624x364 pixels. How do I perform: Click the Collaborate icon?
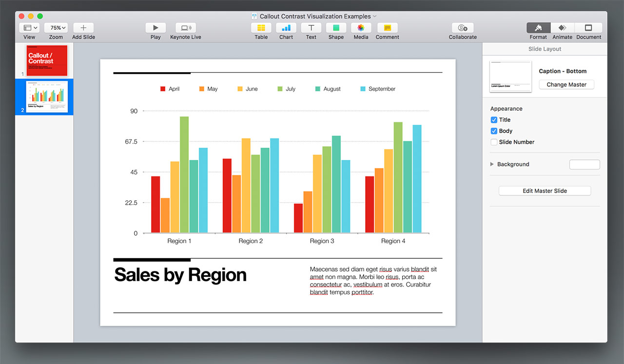pyautogui.click(x=463, y=28)
